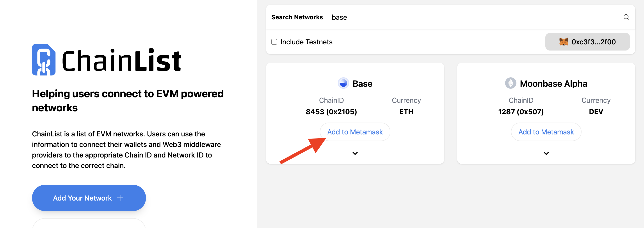This screenshot has width=644, height=228.
Task: Select the Base network title
Action: coord(362,84)
